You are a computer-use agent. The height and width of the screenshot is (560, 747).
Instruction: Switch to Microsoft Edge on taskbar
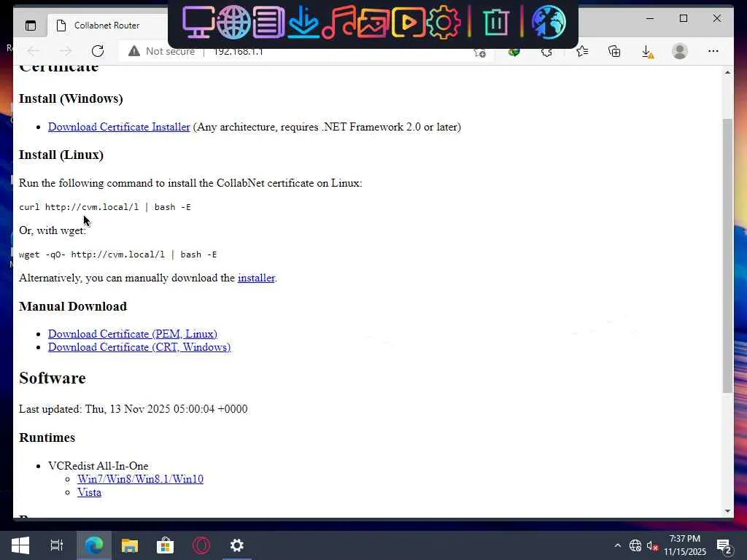[94, 545]
